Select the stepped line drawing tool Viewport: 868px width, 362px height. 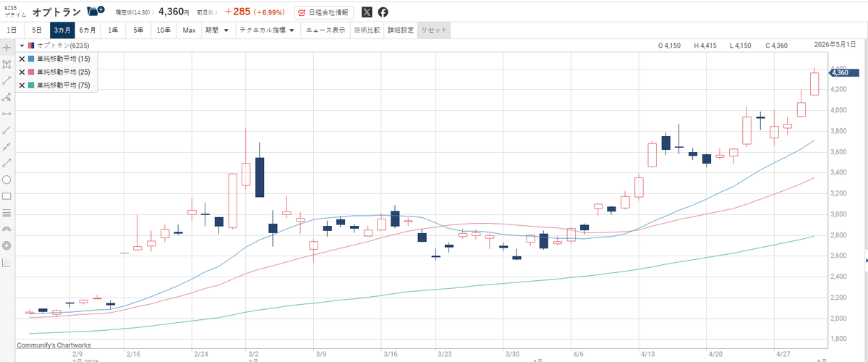(7, 146)
